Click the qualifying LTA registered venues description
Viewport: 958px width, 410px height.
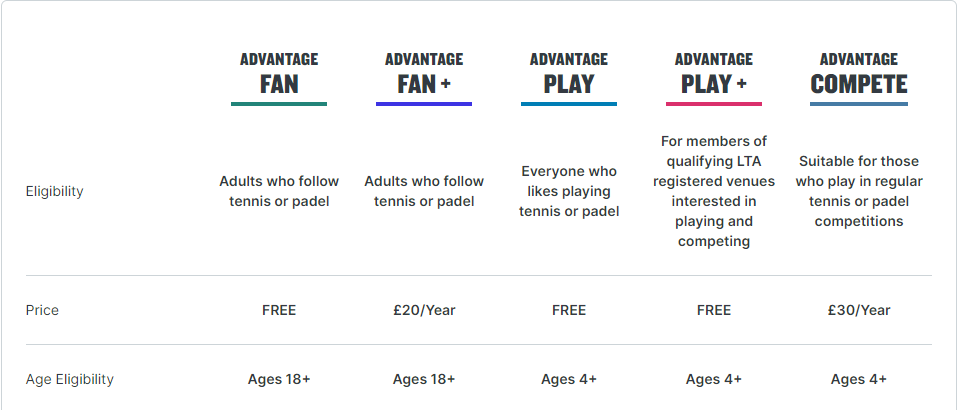[x=714, y=191]
